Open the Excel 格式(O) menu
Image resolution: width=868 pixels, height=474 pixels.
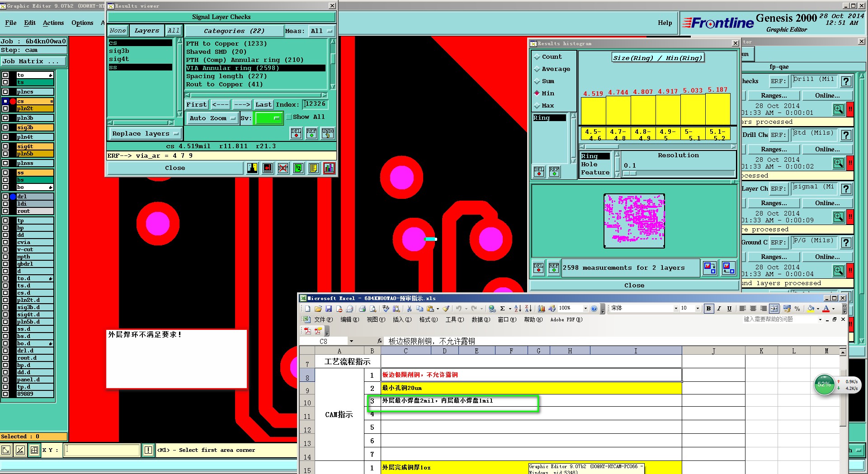pyautogui.click(x=428, y=320)
